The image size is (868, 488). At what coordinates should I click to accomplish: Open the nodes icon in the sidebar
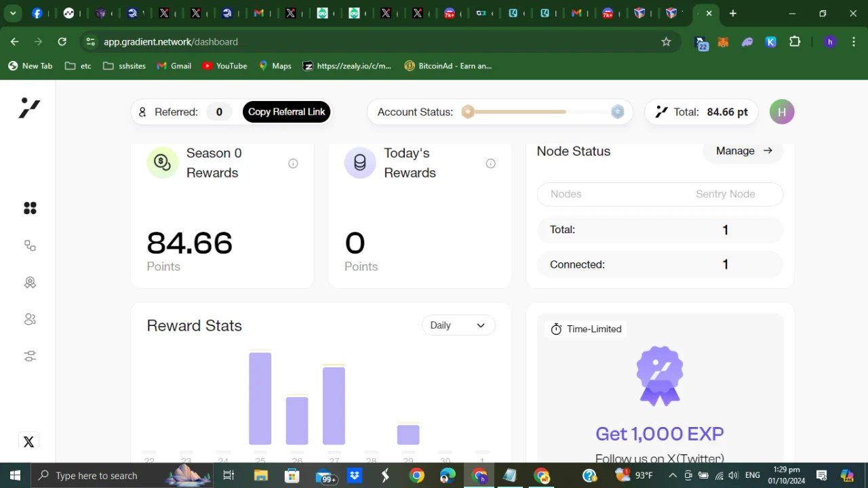click(x=30, y=245)
